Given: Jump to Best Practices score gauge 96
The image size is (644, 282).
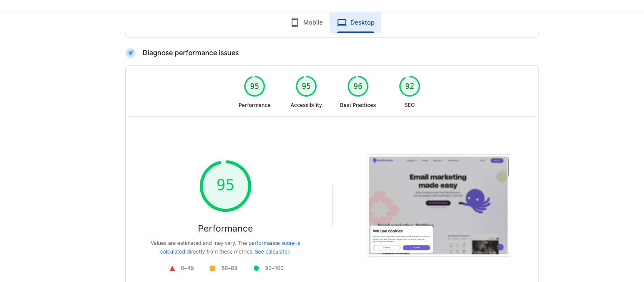Looking at the screenshot, I should (x=358, y=86).
